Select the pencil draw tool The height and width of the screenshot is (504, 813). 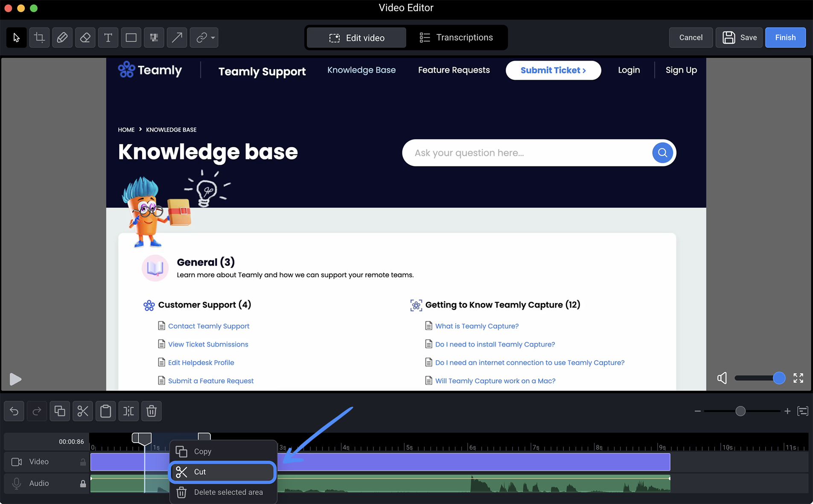tap(62, 38)
